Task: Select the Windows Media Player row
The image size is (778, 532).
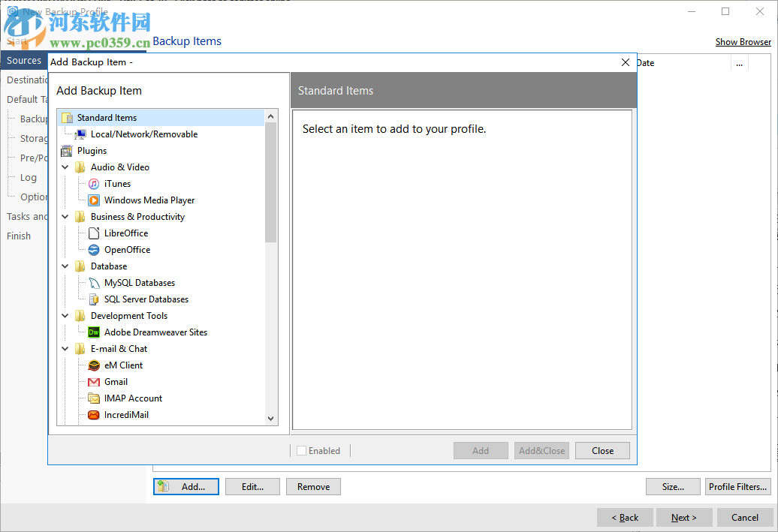Action: pyautogui.click(x=149, y=200)
